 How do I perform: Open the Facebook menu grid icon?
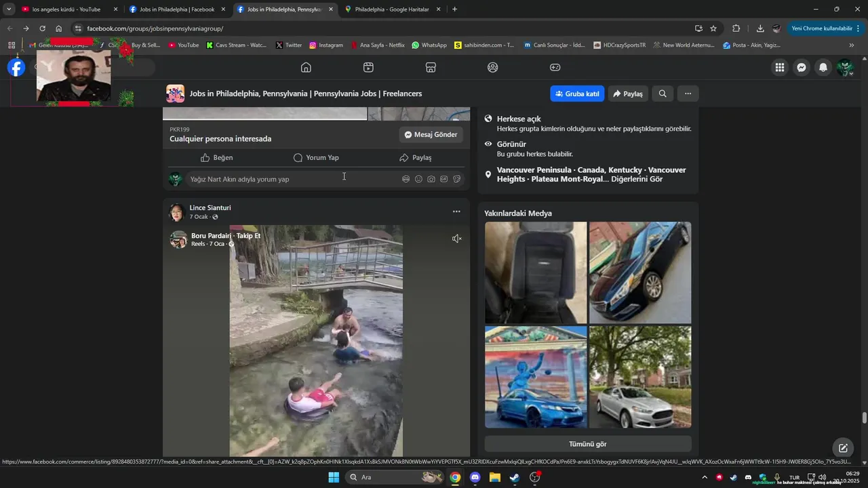[x=780, y=67]
